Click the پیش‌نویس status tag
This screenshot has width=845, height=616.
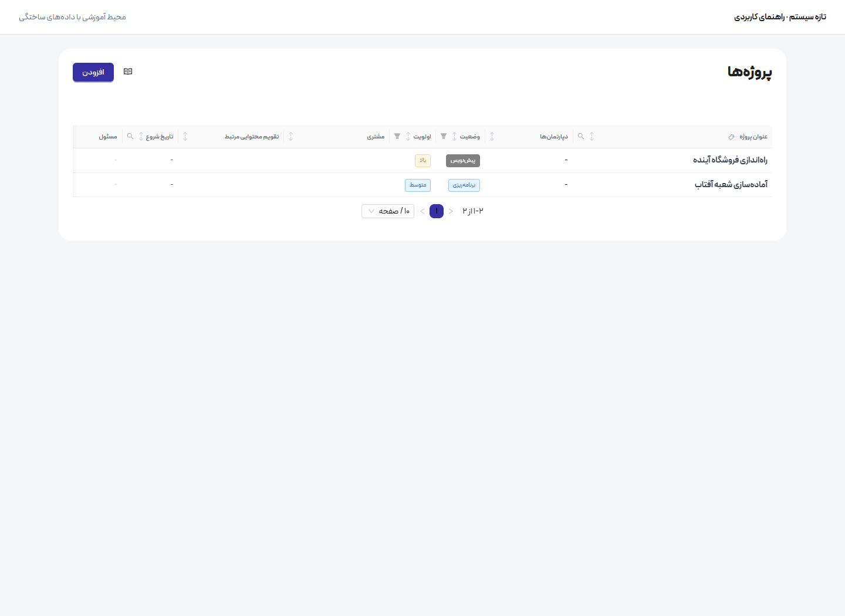click(463, 161)
